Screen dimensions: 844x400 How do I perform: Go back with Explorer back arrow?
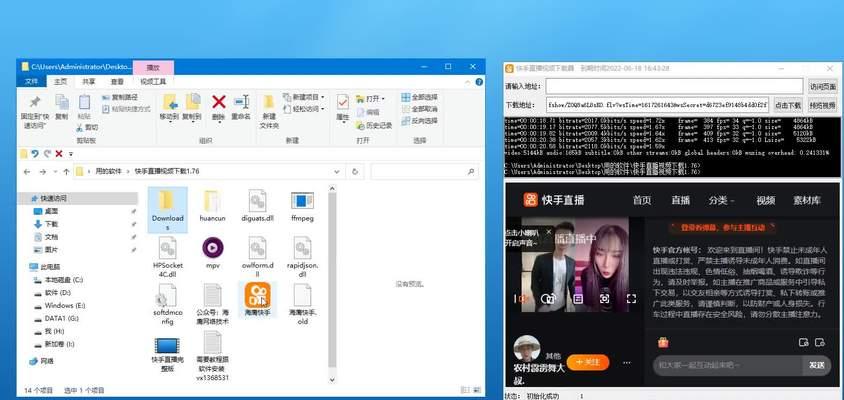[x=27, y=172]
